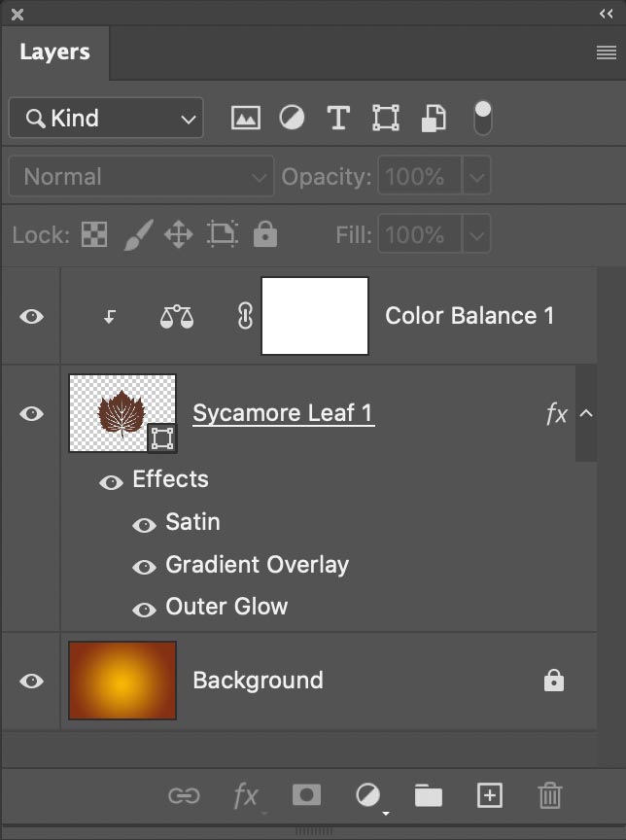Viewport: 626px width, 840px height.
Task: Click the filter for pixel layers icon
Action: pyautogui.click(x=245, y=117)
